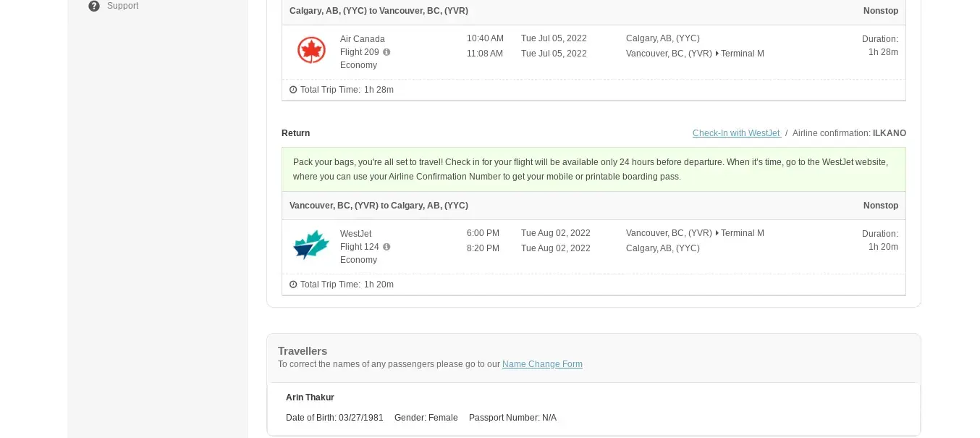Click the Travellers section heading
Viewport: 980px width, 438px height.
[x=303, y=351]
